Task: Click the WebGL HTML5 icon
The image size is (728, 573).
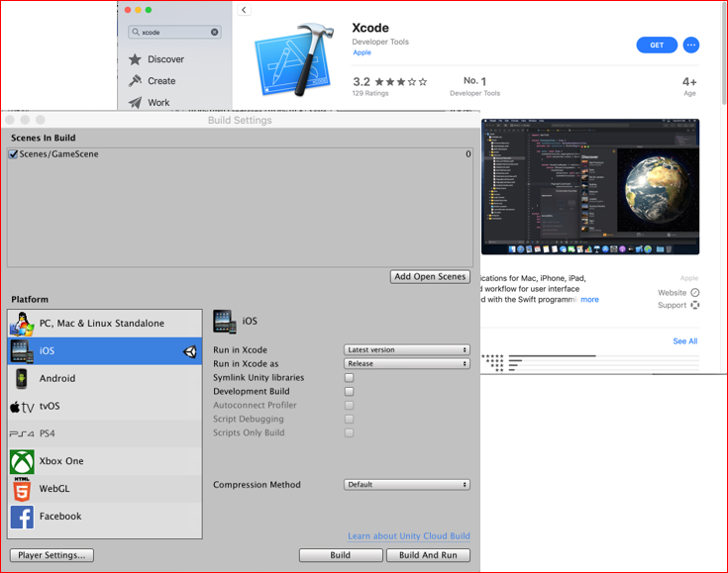Action: coord(22,489)
